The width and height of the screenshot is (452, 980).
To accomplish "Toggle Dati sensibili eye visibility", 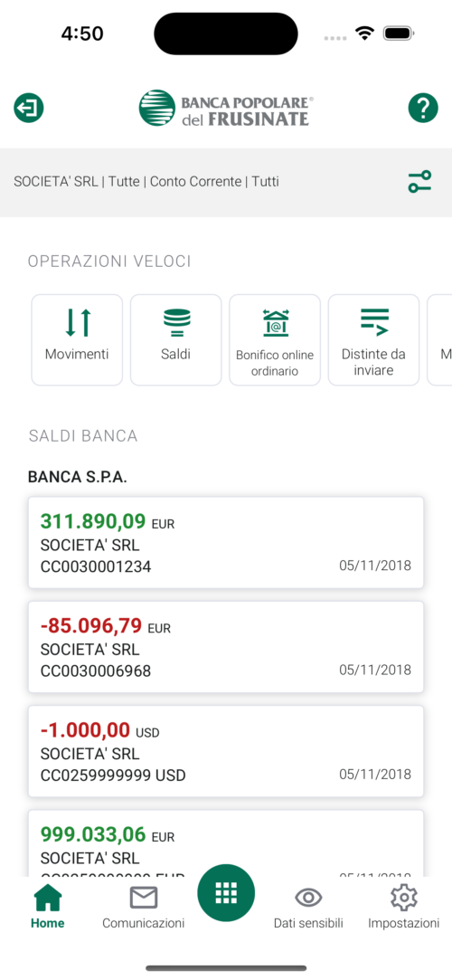I will coord(308,906).
